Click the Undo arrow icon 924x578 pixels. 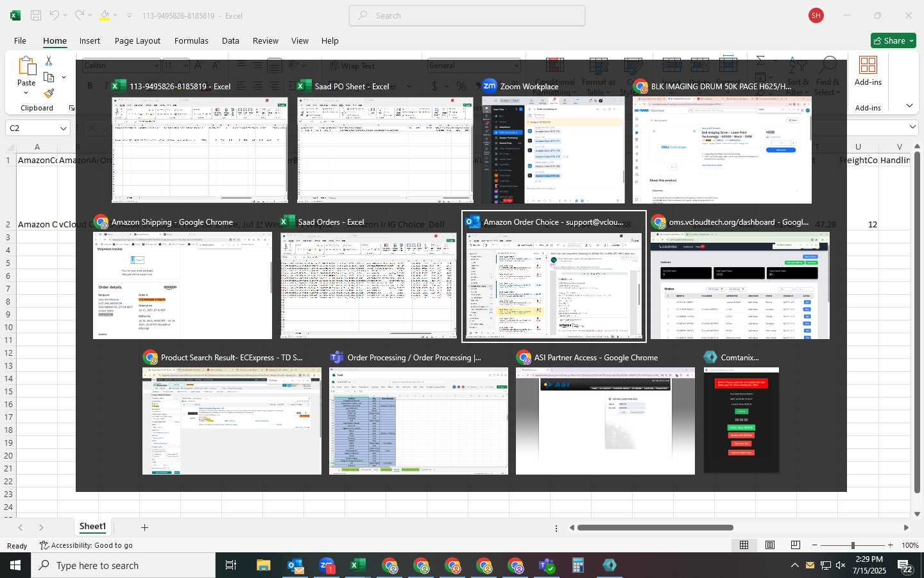coord(55,15)
